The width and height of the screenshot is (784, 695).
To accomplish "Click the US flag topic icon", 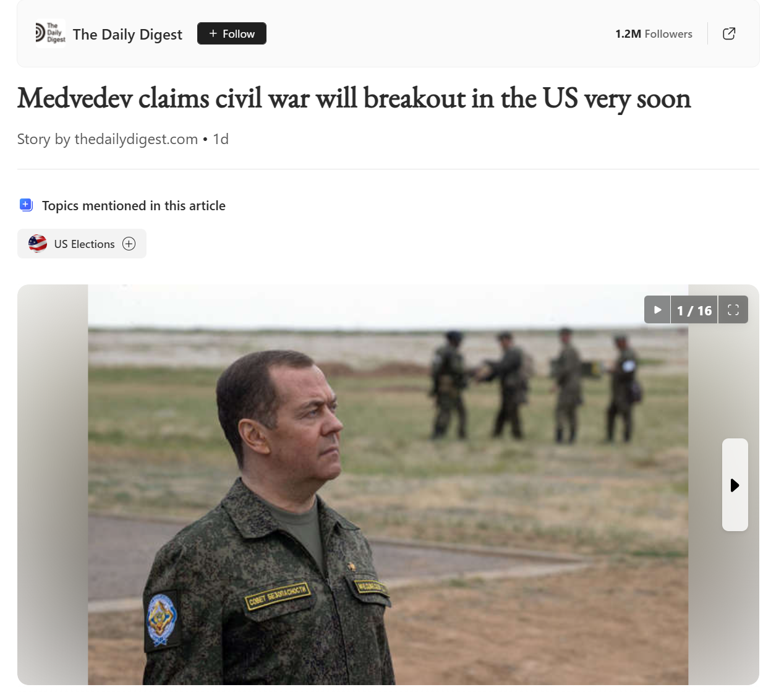I will (38, 244).
